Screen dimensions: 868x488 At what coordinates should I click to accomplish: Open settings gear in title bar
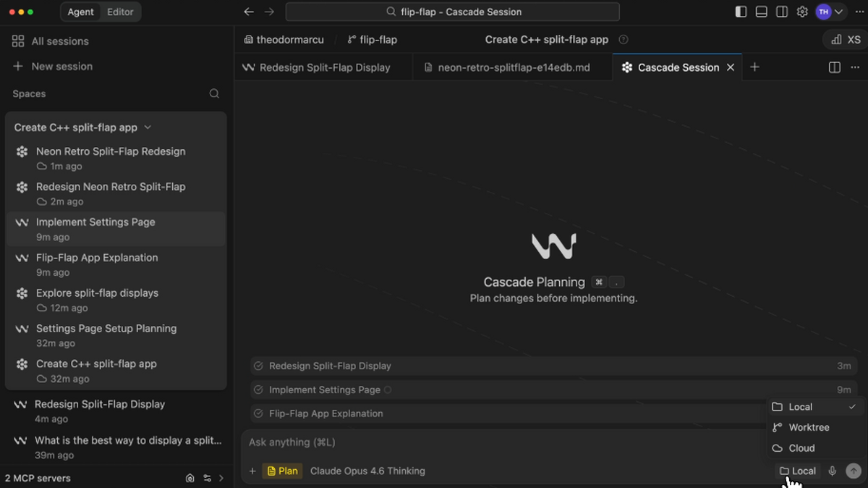click(802, 12)
